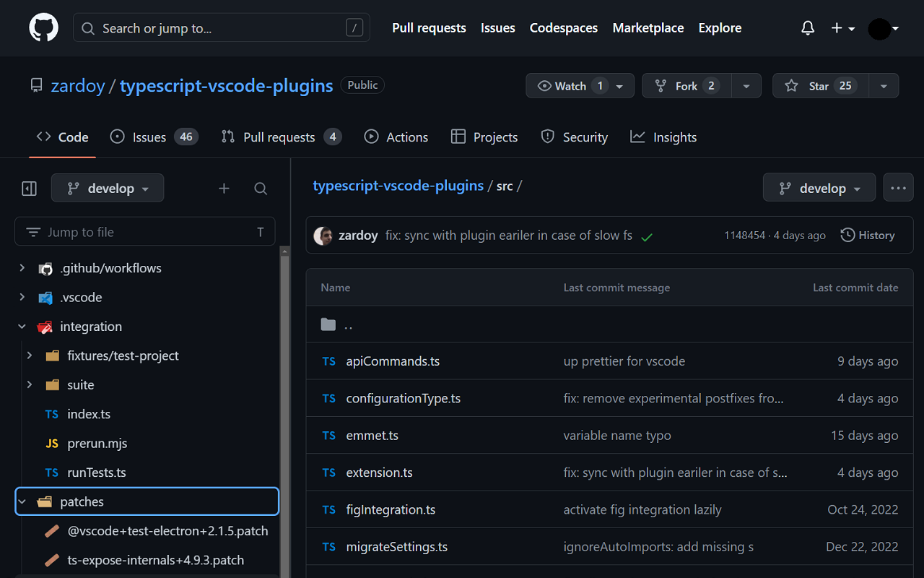Open Issues in top navigation
This screenshot has height=578, width=924.
click(x=498, y=28)
